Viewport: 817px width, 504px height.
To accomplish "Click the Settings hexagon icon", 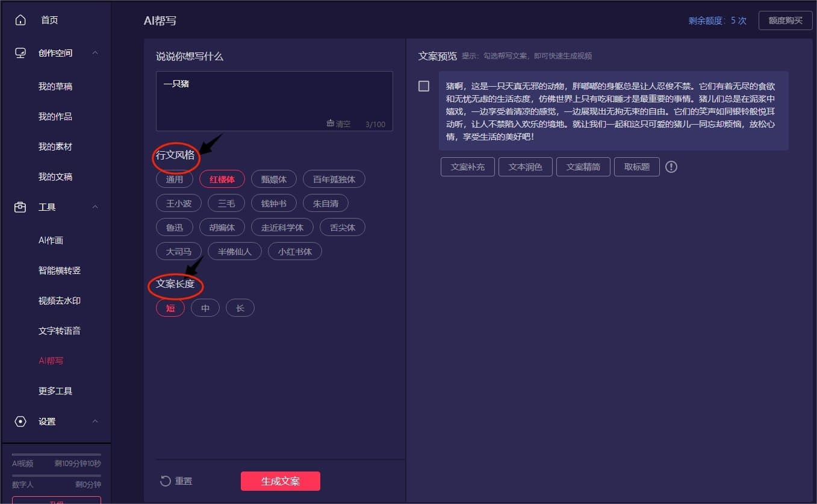I will click(x=20, y=422).
